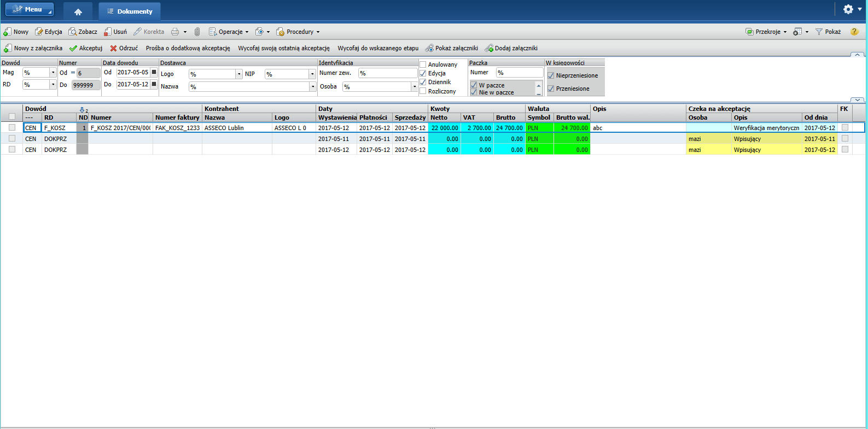Image resolution: width=868 pixels, height=429 pixels.
Task: Click the Edycja edit tool
Action: point(49,32)
